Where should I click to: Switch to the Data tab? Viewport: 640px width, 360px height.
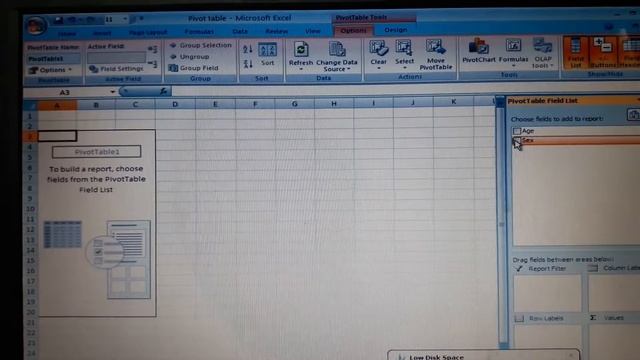coord(240,31)
